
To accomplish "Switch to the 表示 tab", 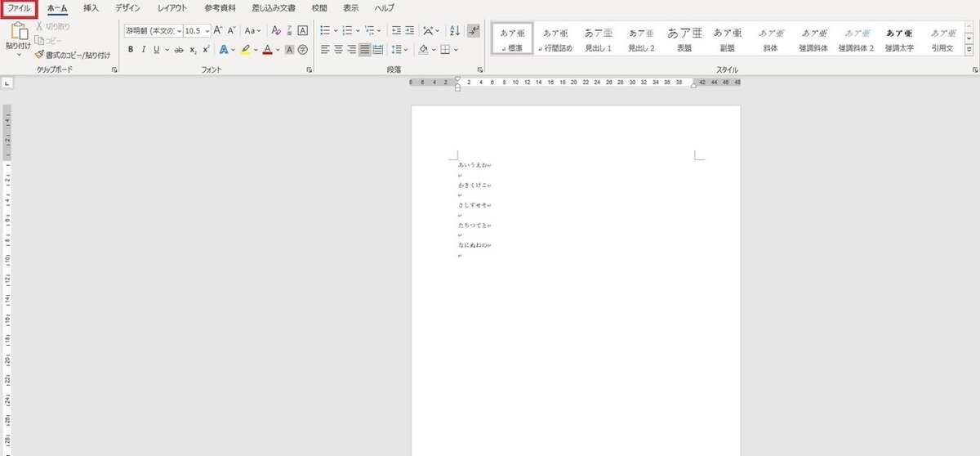I will (351, 7).
